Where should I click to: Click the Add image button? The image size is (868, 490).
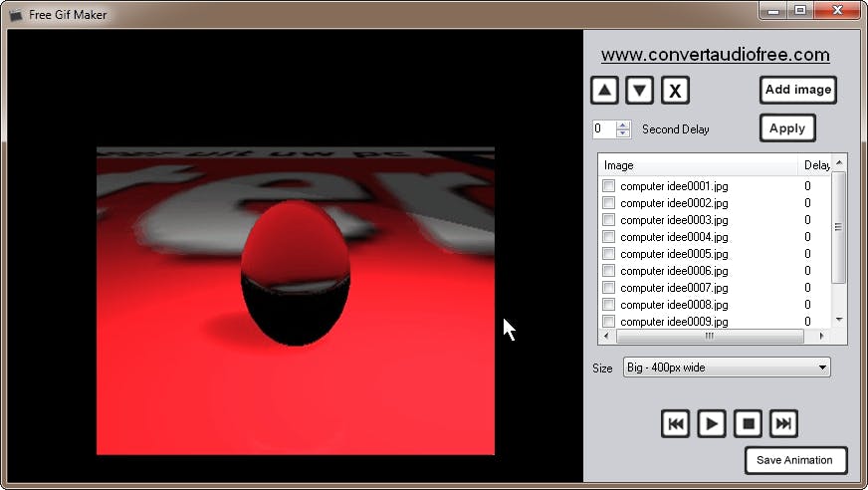798,90
